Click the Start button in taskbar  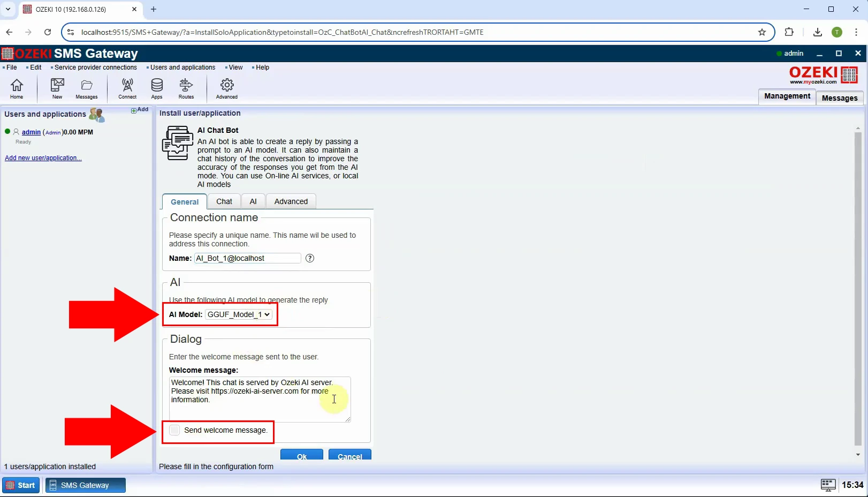click(21, 485)
